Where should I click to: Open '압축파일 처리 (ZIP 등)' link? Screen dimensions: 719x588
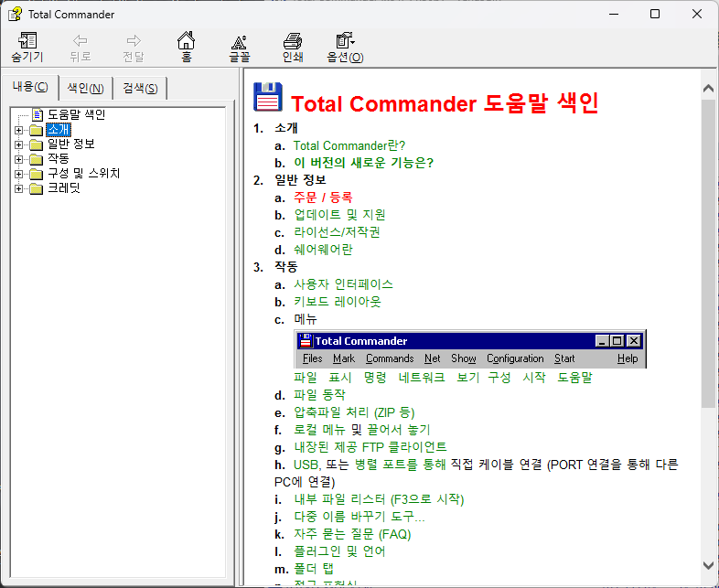354,412
